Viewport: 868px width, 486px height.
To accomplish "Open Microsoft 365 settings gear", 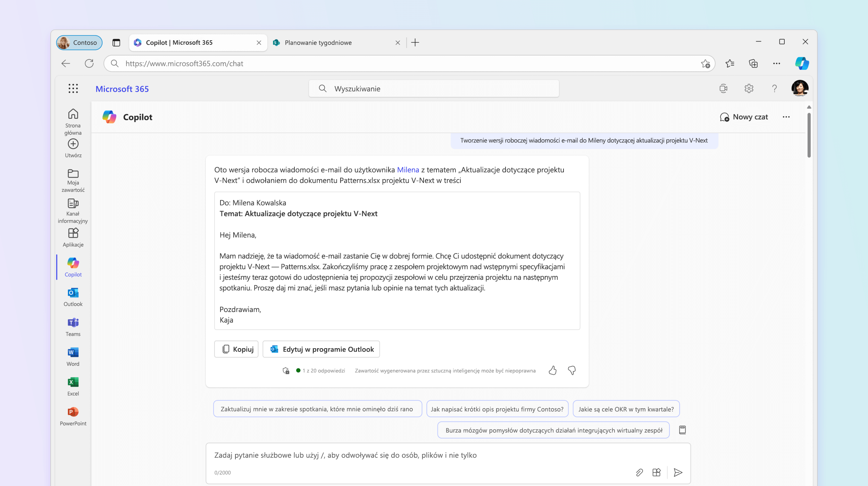I will 749,89.
